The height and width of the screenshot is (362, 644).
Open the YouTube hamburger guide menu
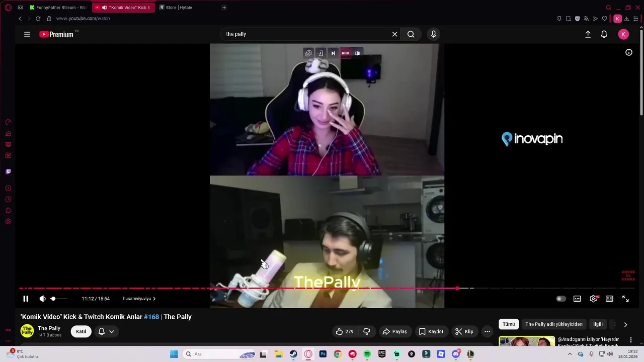pos(27,34)
